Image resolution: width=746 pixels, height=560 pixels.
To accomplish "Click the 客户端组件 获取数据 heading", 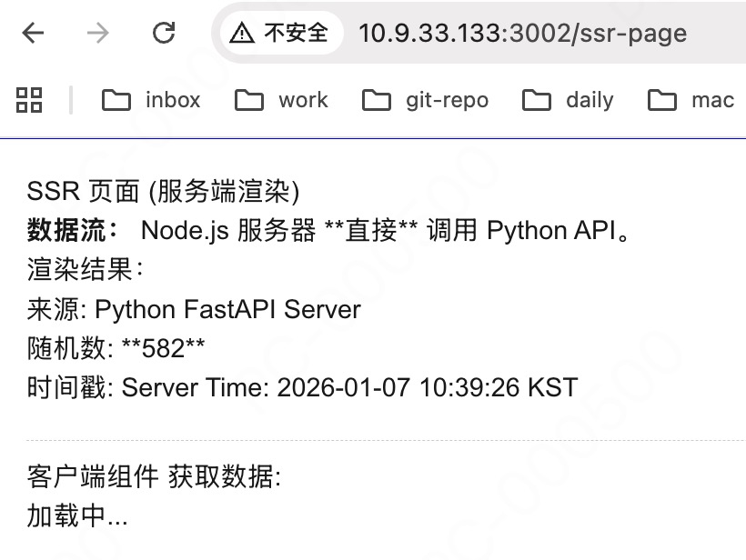I will point(154,477).
